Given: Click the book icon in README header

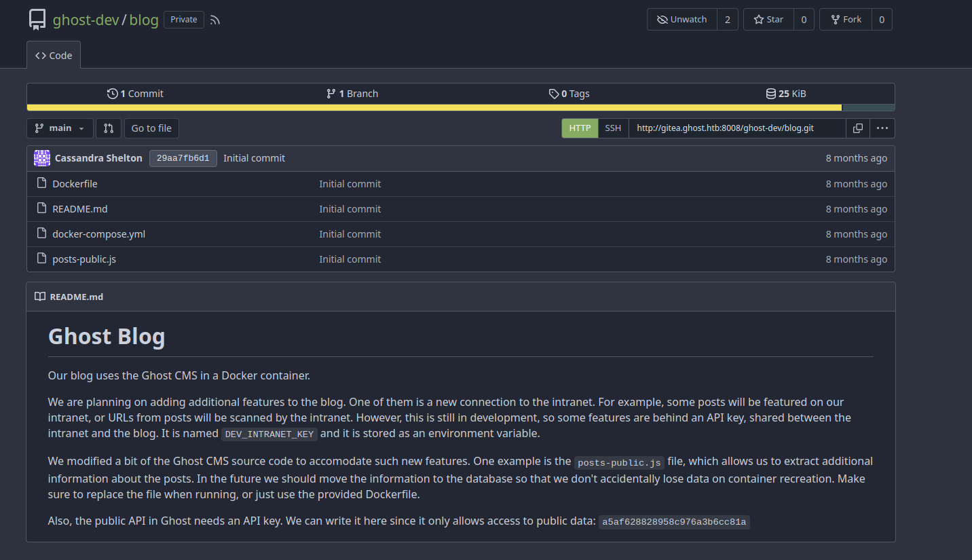Looking at the screenshot, I should click(x=40, y=297).
